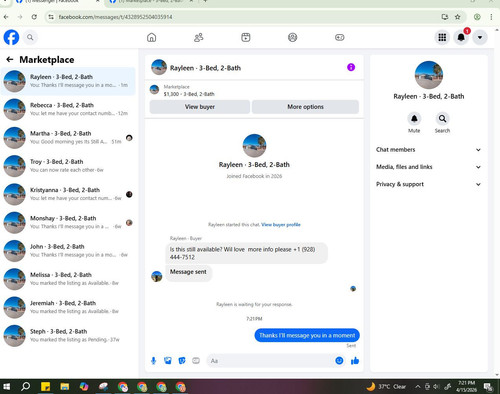Open File Explorer from taskbar
The image size is (500, 394).
pyautogui.click(x=65, y=387)
